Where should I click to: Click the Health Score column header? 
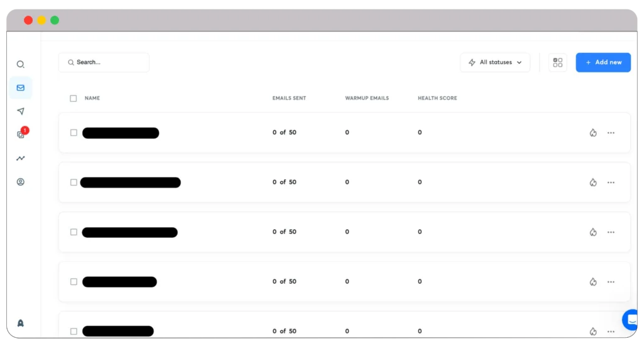(x=437, y=98)
